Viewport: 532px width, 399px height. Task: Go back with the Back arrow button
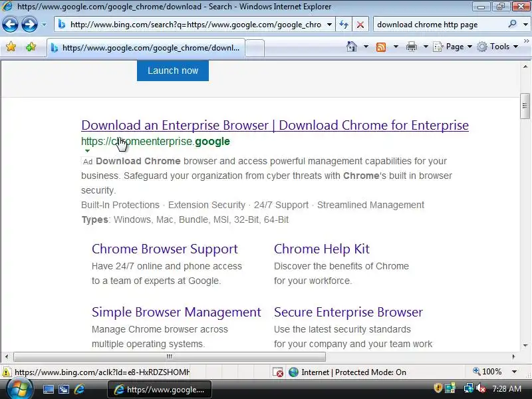(10, 25)
